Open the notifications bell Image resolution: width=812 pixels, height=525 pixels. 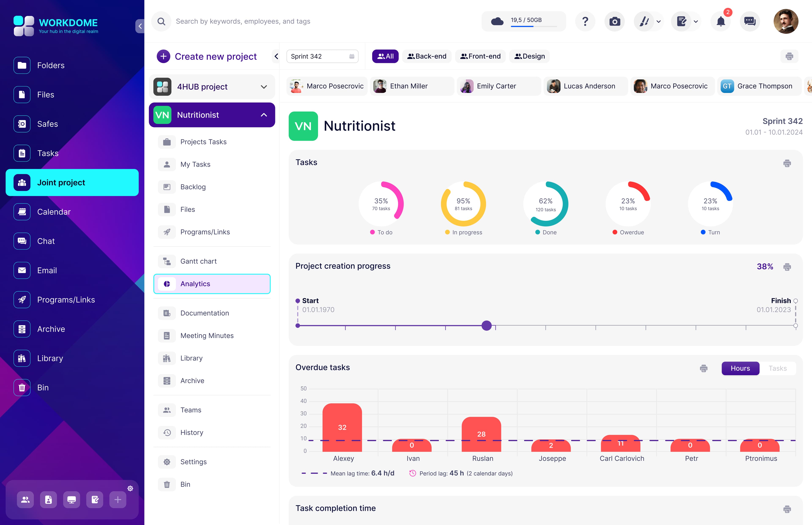[721, 22]
